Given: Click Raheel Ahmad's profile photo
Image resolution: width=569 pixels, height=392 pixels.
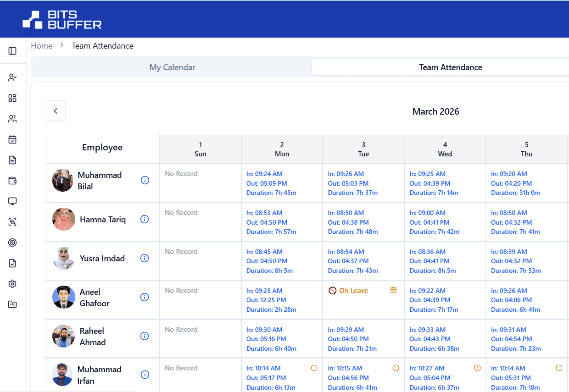Looking at the screenshot, I should click(x=63, y=336).
